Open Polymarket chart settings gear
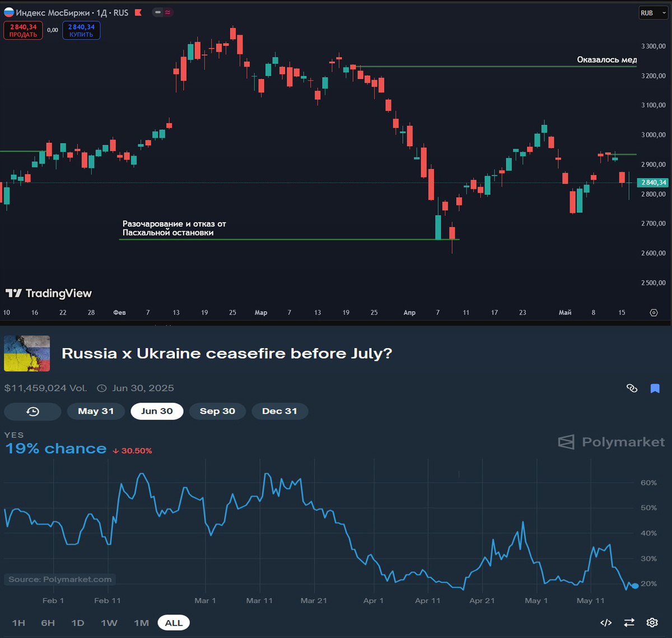Screen dimensions: 672x638 coord(652,623)
